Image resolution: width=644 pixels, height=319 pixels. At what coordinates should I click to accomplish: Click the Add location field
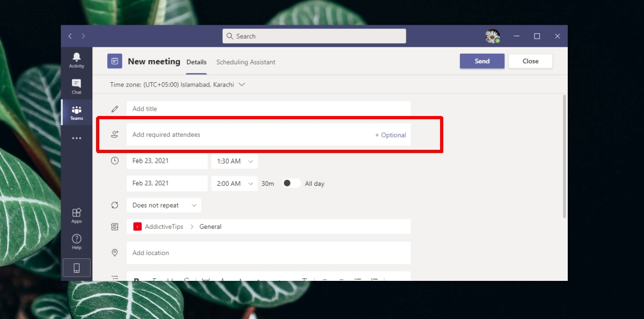coord(268,252)
